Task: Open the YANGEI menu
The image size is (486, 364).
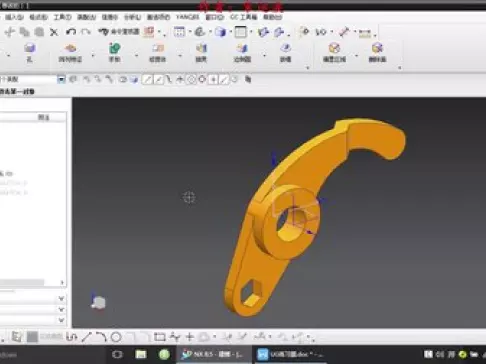Action: click(188, 17)
